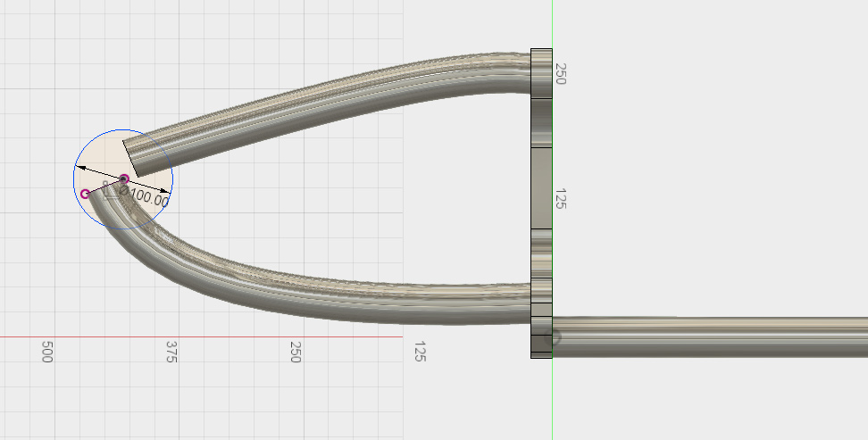Select the horizontal tube extending to the right
The height and width of the screenshot is (440, 868).
coord(714,336)
